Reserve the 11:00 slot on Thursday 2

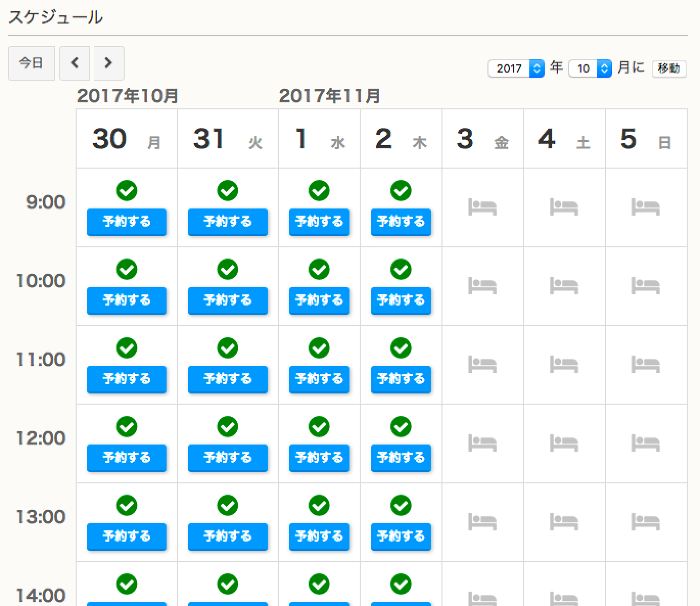pyautogui.click(x=401, y=379)
